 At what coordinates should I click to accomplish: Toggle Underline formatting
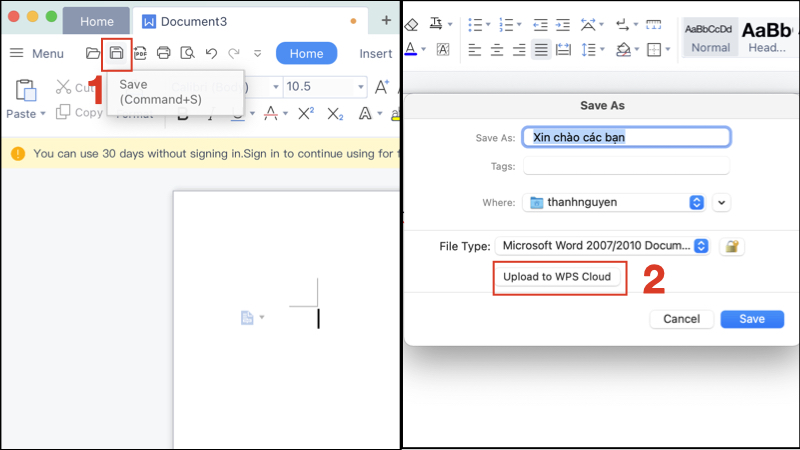[237, 114]
